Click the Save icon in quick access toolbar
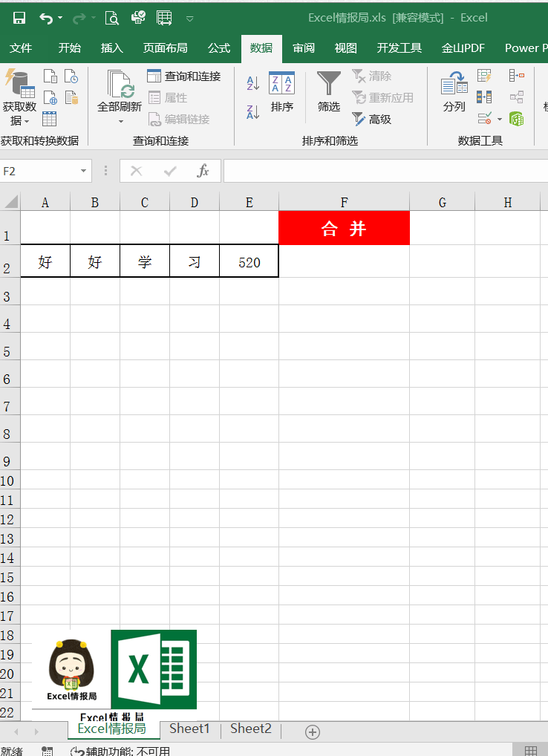 click(19, 19)
